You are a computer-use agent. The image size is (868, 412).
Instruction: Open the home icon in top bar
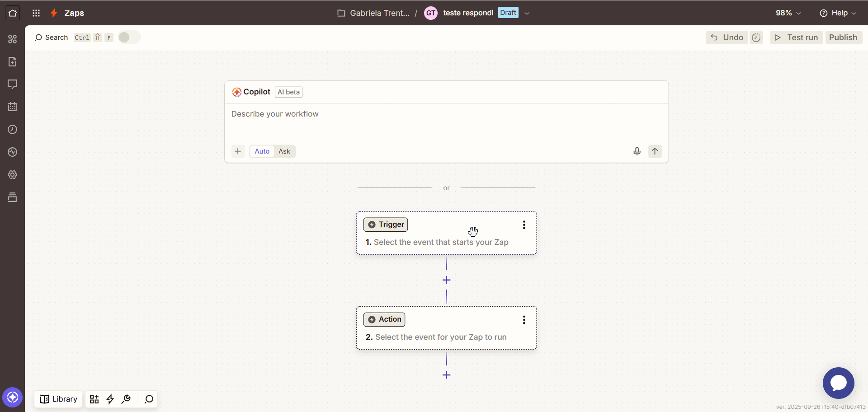click(x=13, y=13)
